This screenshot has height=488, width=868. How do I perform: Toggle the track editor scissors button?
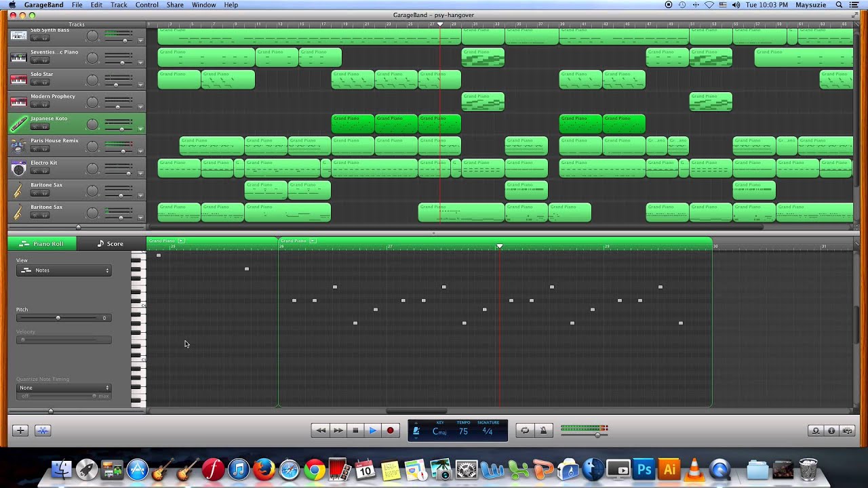click(43, 430)
